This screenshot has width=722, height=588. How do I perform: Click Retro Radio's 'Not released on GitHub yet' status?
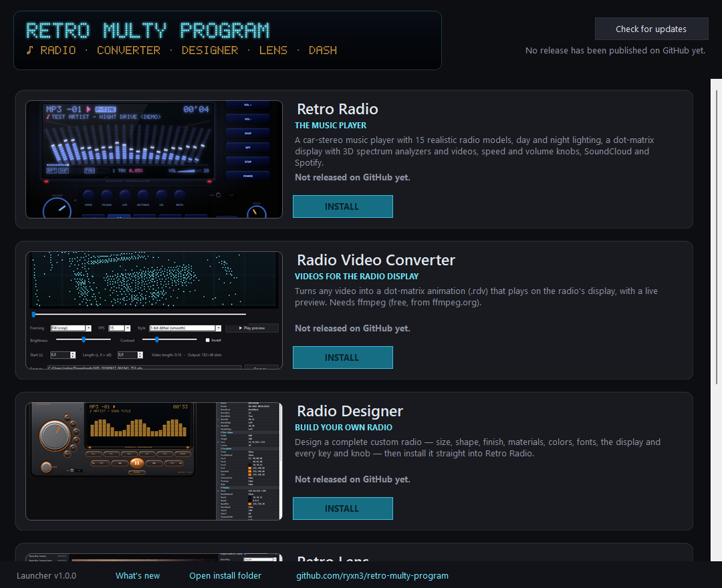[352, 177]
